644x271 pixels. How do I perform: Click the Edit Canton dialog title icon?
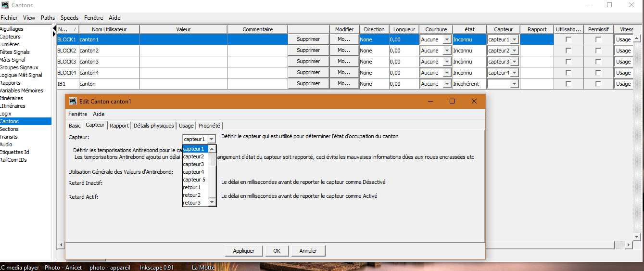click(73, 102)
